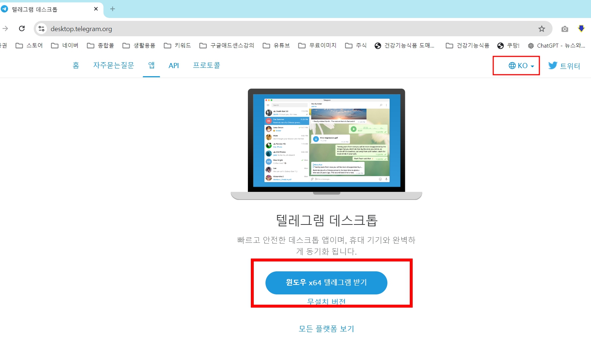This screenshot has height=364, width=591.
Task: Reload the current page
Action: coord(22,29)
